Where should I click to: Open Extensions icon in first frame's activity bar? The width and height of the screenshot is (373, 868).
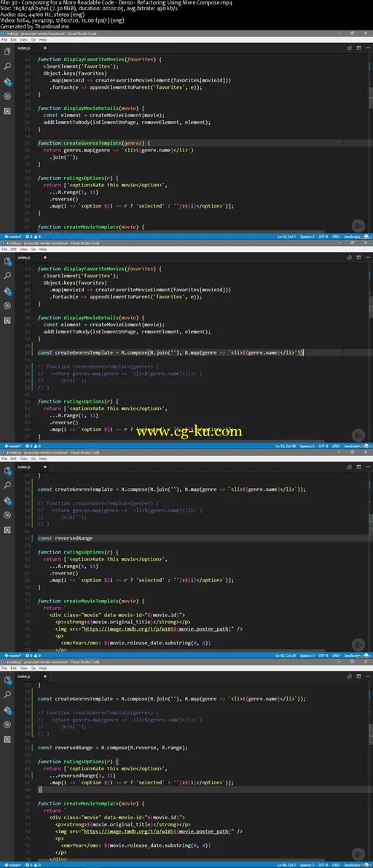[x=7, y=111]
